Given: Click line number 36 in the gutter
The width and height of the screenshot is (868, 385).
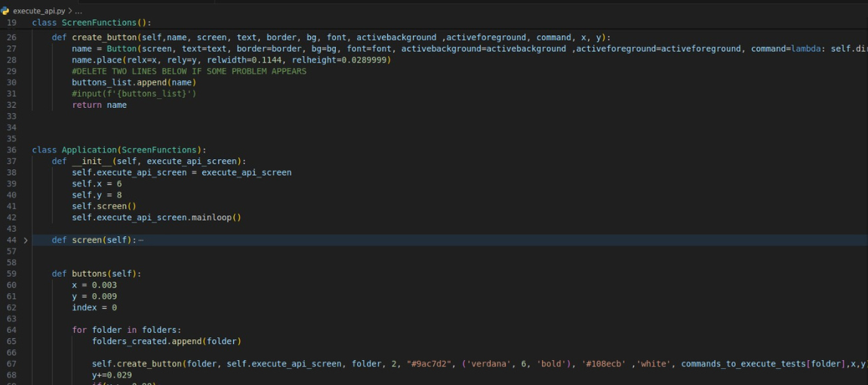Looking at the screenshot, I should [x=11, y=149].
